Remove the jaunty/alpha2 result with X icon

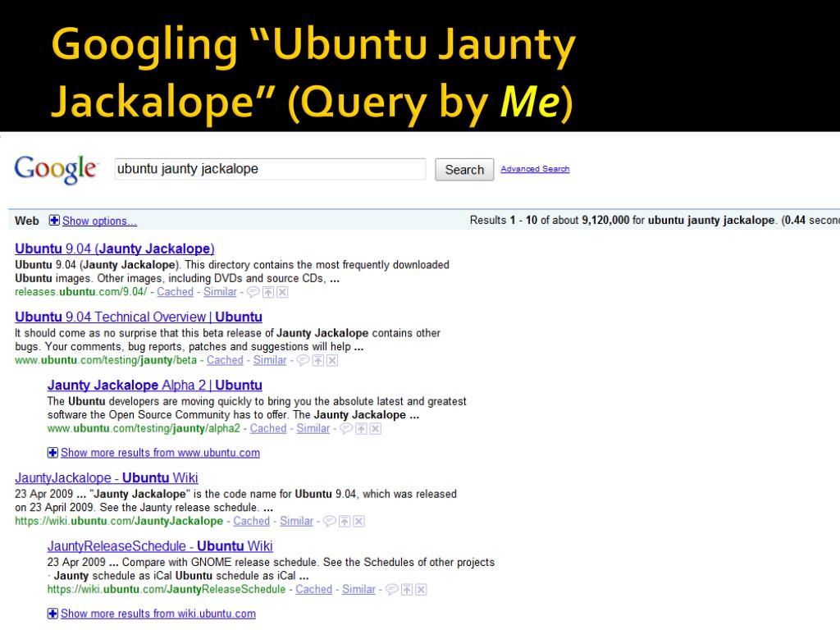point(376,428)
